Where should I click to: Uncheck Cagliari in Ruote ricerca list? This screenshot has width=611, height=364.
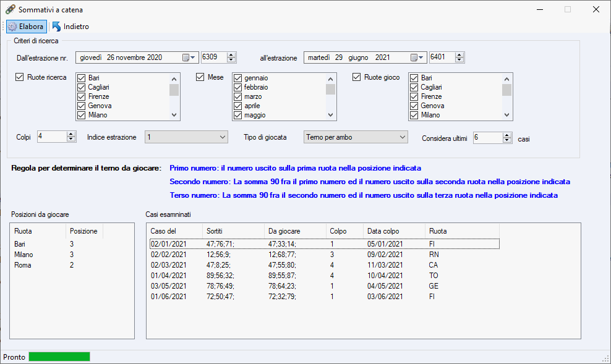coord(82,87)
